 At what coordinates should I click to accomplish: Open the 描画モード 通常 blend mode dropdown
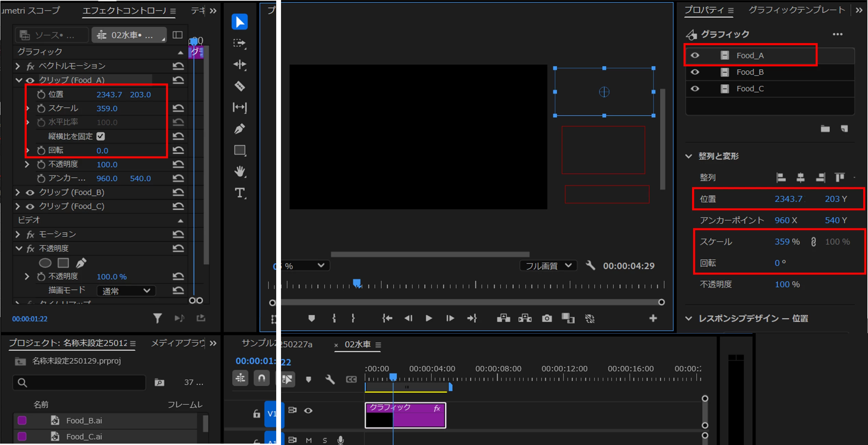(x=126, y=291)
